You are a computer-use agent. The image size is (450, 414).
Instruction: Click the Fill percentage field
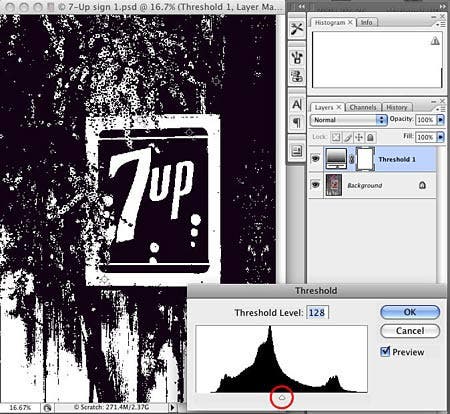pos(426,137)
